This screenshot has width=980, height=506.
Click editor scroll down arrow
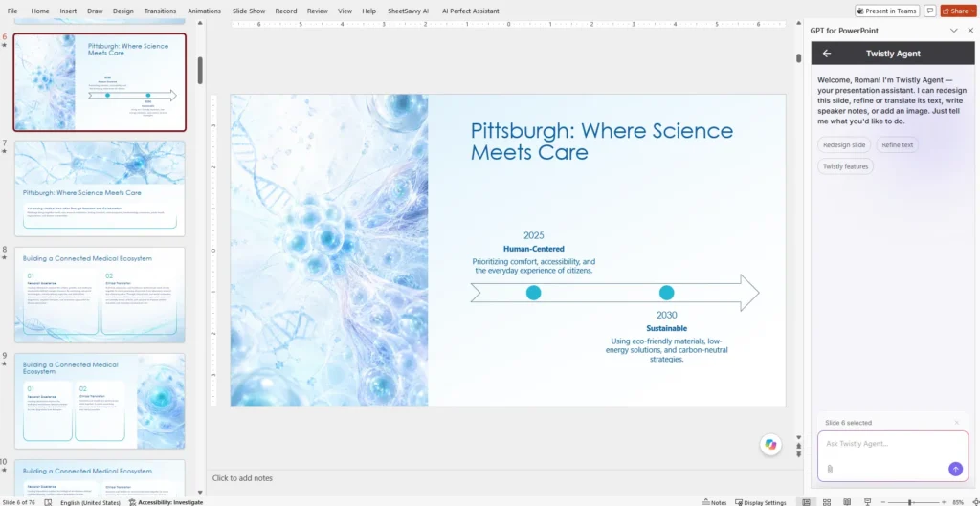point(798,437)
